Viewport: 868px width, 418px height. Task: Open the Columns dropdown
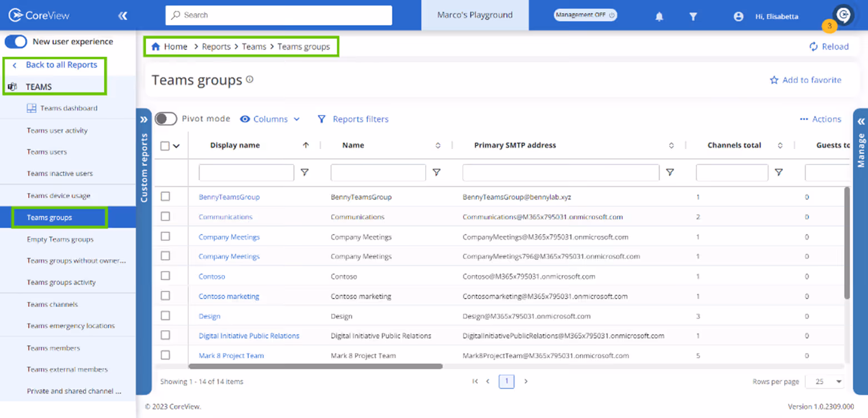271,118
